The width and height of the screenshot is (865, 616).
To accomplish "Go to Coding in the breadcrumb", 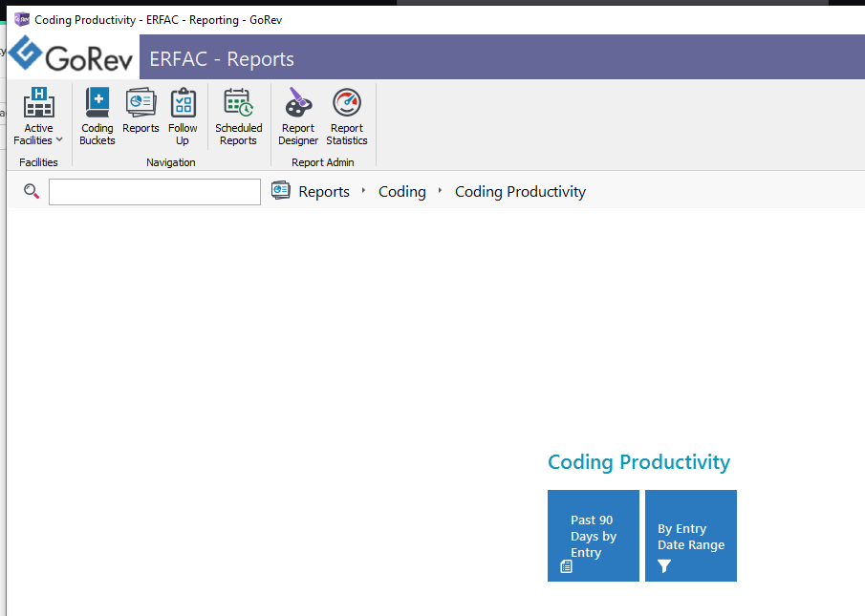I will pos(402,192).
